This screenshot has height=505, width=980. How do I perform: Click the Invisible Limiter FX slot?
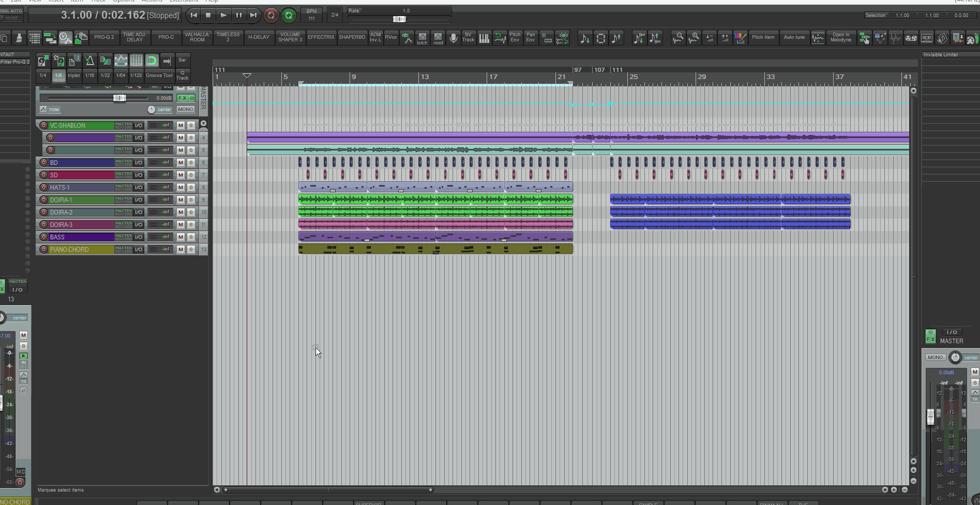pyautogui.click(x=950, y=55)
